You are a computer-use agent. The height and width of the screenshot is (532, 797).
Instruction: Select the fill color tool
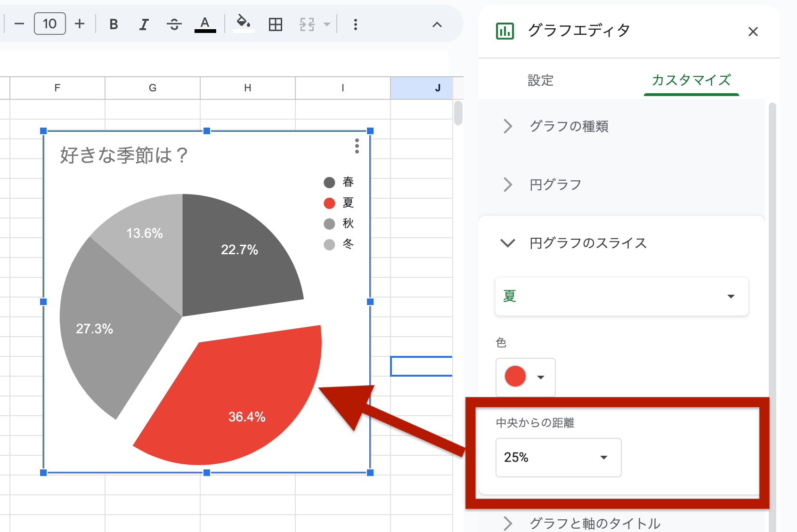(x=243, y=24)
